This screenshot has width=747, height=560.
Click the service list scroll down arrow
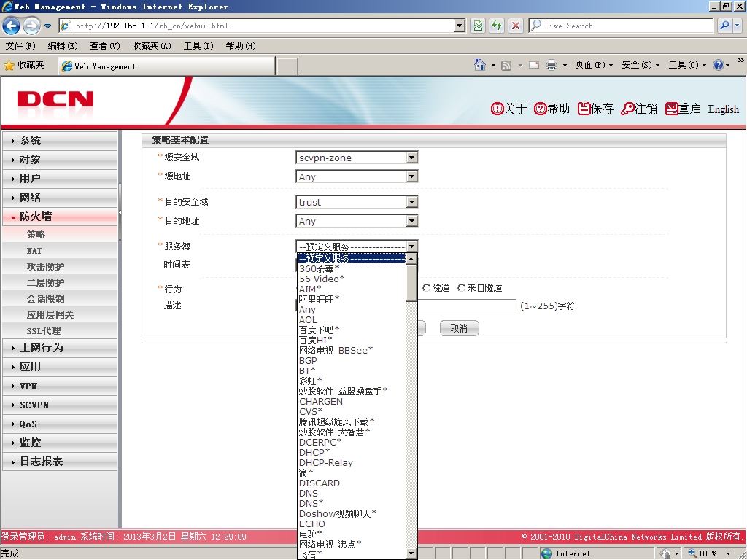point(411,553)
